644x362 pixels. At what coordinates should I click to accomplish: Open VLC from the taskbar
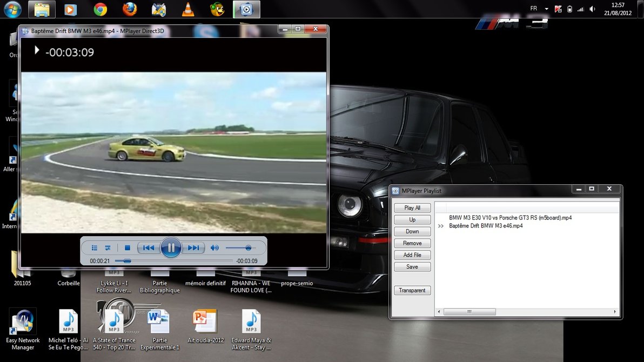(x=187, y=9)
